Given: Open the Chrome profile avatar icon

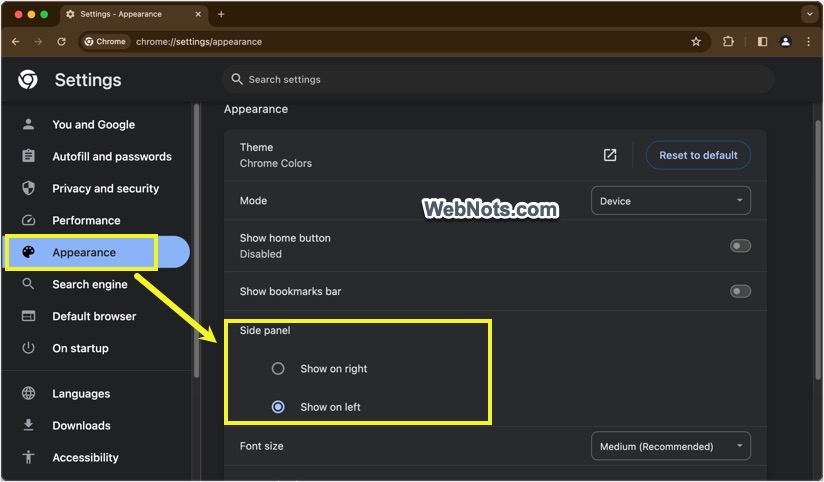Looking at the screenshot, I should 785,42.
